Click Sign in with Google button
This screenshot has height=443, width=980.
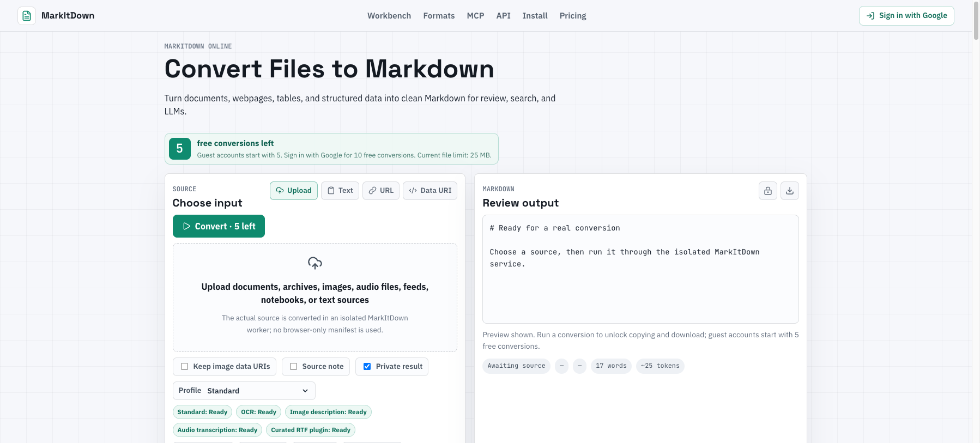pyautogui.click(x=906, y=16)
